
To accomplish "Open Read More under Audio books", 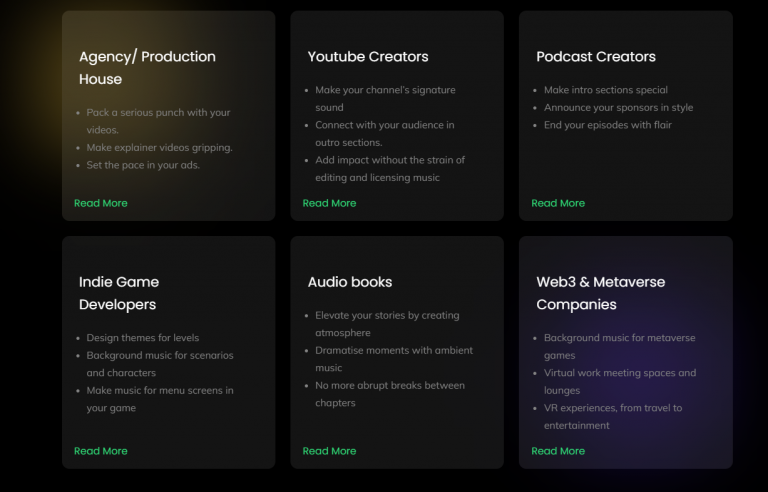I will 329,451.
